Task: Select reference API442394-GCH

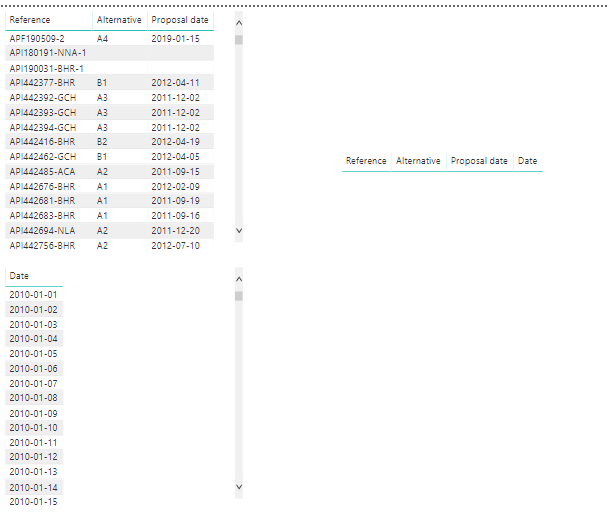Action: (43, 127)
